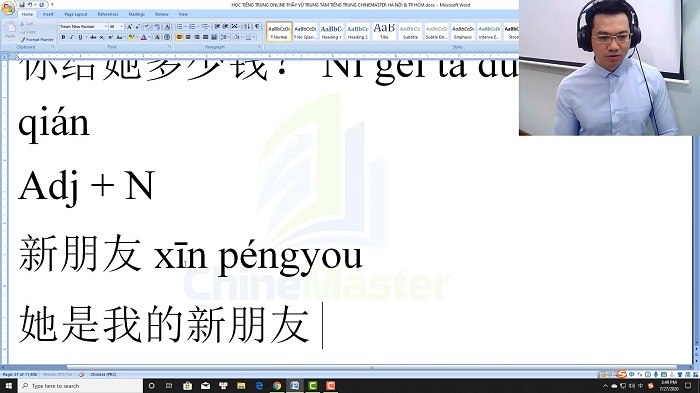This screenshot has width=700, height=393.
Task: Open the References tab
Action: (x=108, y=14)
